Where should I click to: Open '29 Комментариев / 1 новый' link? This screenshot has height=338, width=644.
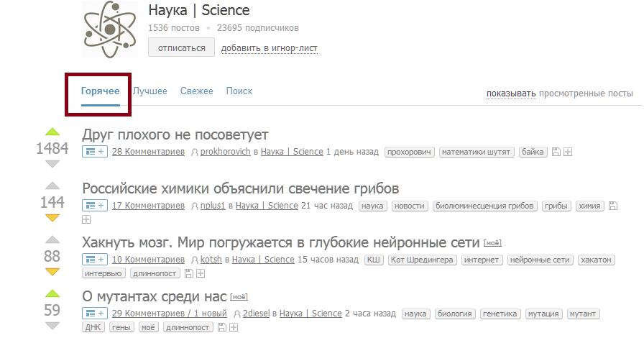169,314
